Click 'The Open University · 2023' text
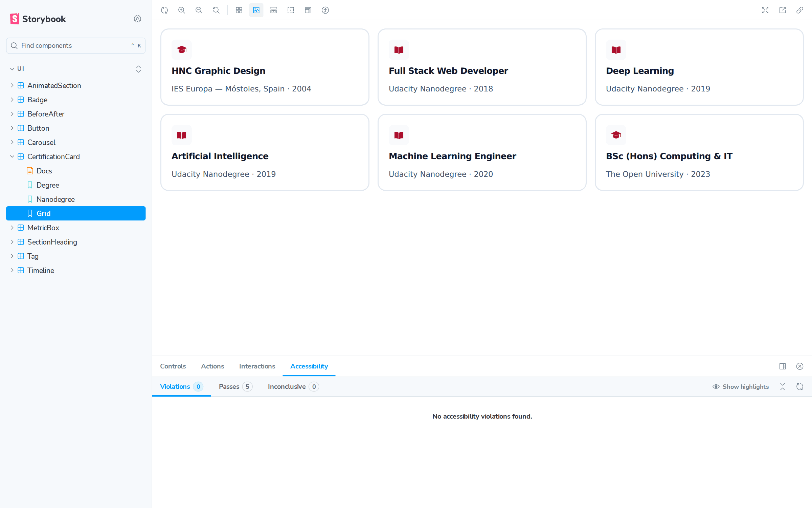This screenshot has height=508, width=812. [x=658, y=174]
